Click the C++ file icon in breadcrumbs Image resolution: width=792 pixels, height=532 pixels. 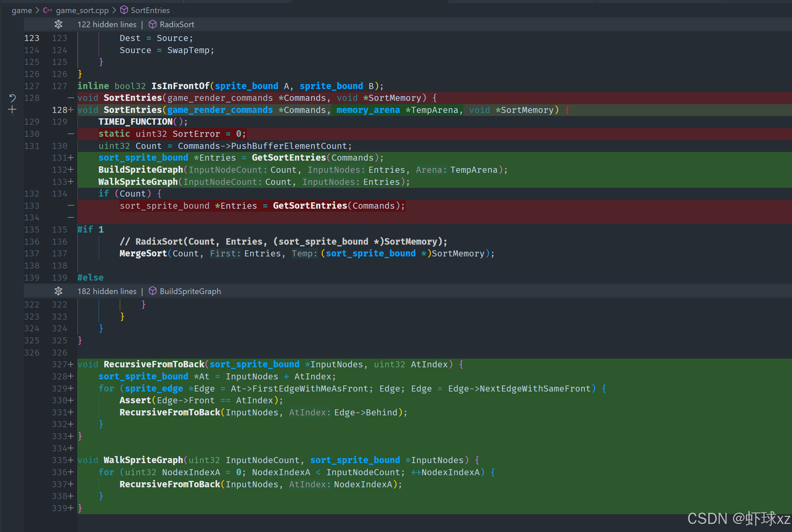pos(47,10)
